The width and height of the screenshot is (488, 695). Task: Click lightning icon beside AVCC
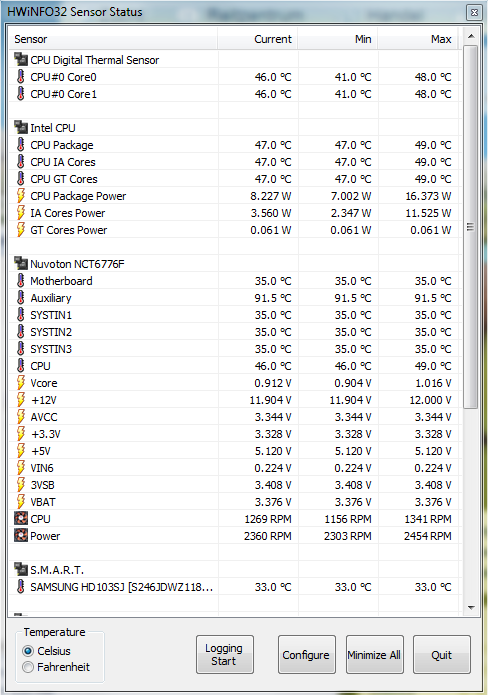point(20,417)
